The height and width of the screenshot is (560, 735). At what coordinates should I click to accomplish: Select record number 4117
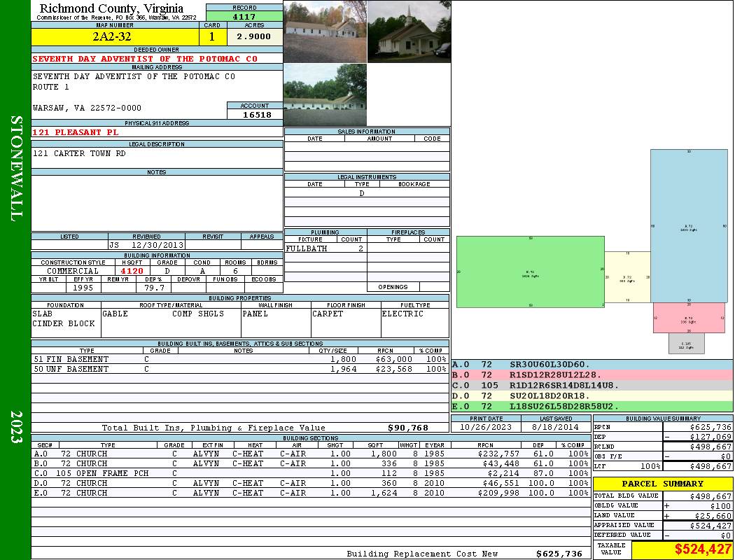pos(244,17)
